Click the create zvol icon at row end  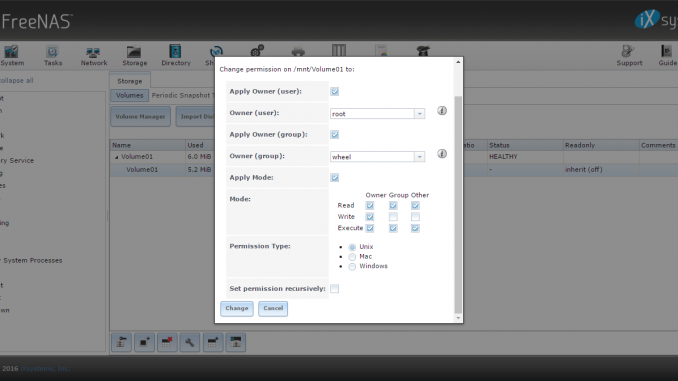pos(236,342)
